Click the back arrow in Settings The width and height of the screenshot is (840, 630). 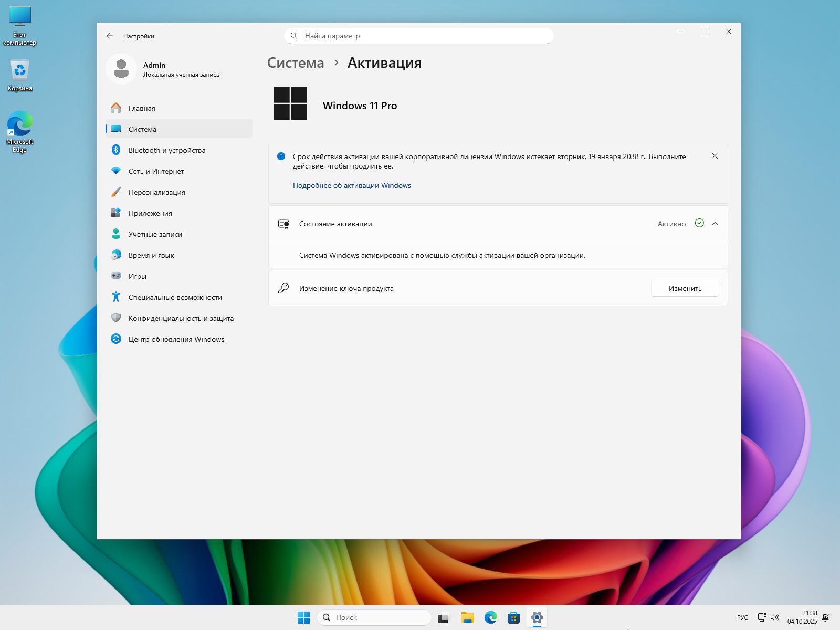110,36
